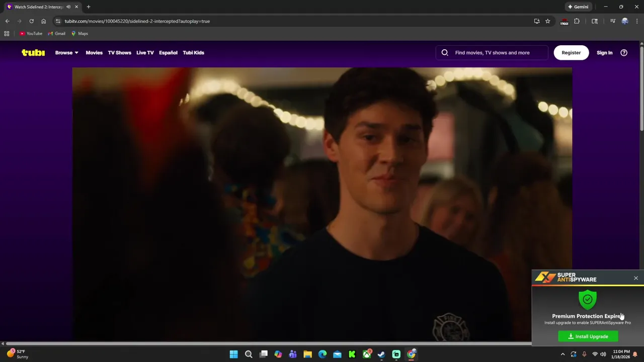
Task: Expand the Browse dropdown menu
Action: click(66, 52)
